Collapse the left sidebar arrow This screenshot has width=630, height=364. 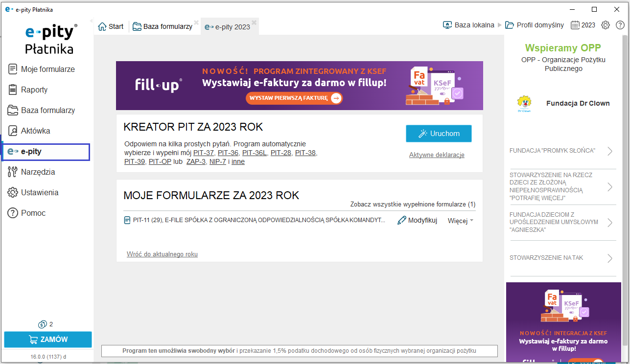click(91, 21)
